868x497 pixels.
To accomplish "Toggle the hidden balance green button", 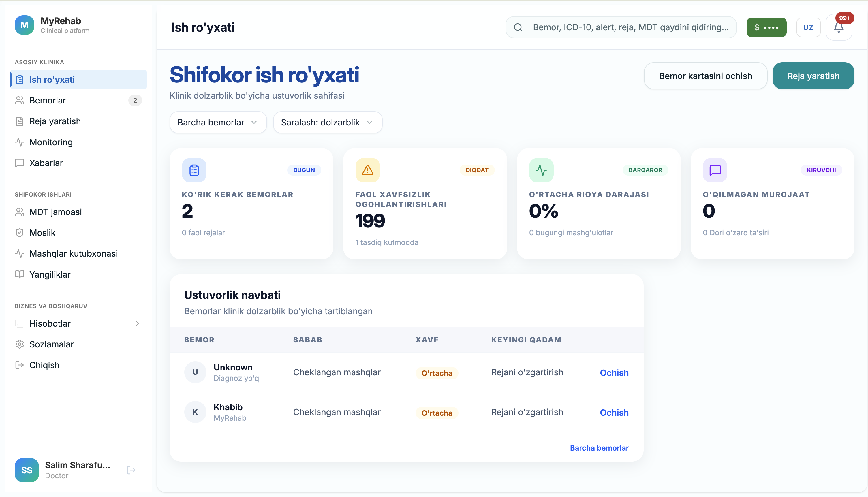I will coord(766,27).
